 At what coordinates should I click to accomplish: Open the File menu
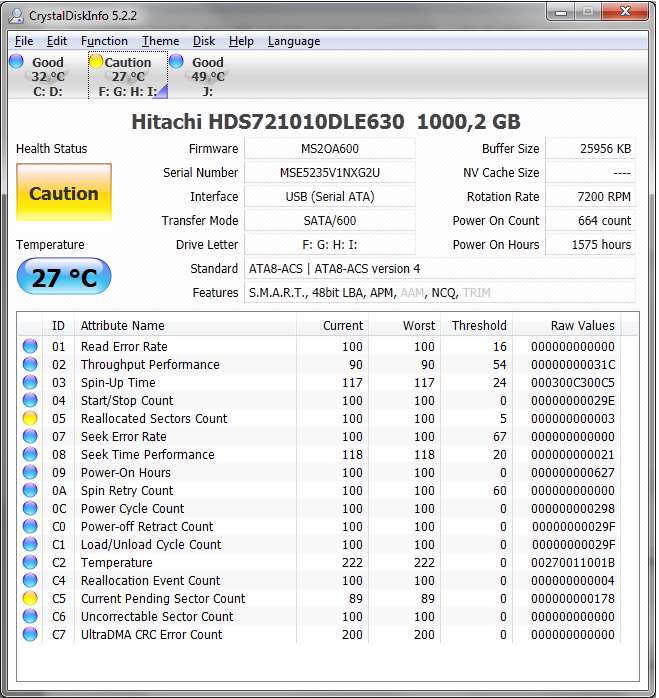(x=24, y=41)
